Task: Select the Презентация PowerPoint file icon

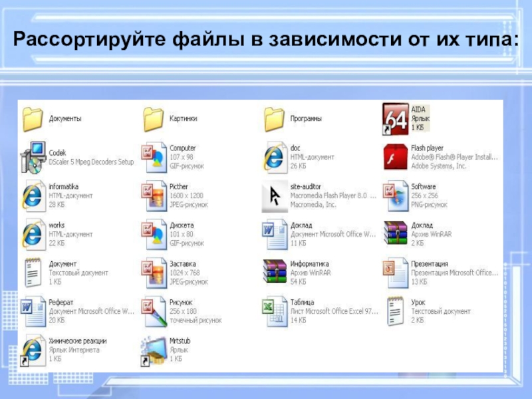Action: [395, 273]
